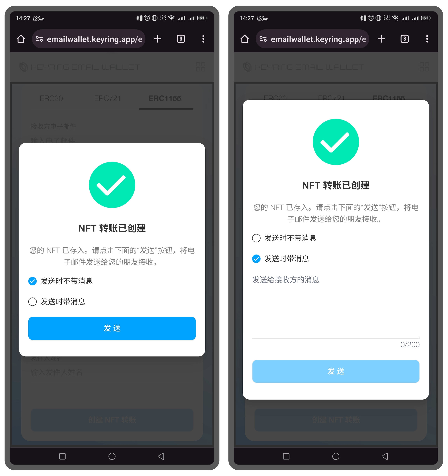Tap home icon in left phone browser
The image size is (448, 476).
click(x=21, y=39)
